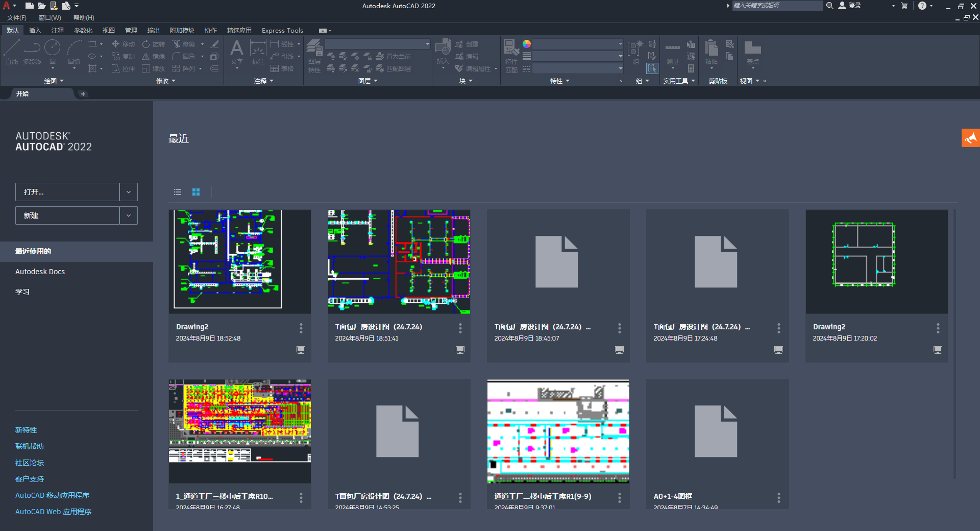Image resolution: width=980 pixels, height=531 pixels.
Task: Select the Text (文字) annotation tool
Action: click(237, 52)
